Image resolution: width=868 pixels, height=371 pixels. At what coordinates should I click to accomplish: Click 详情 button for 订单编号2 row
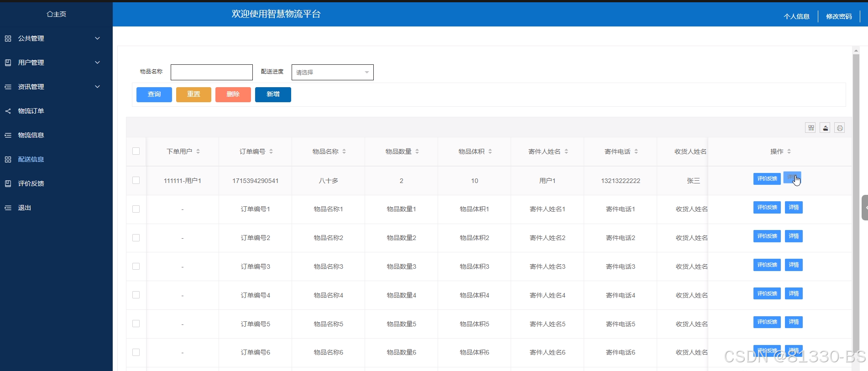coord(794,236)
